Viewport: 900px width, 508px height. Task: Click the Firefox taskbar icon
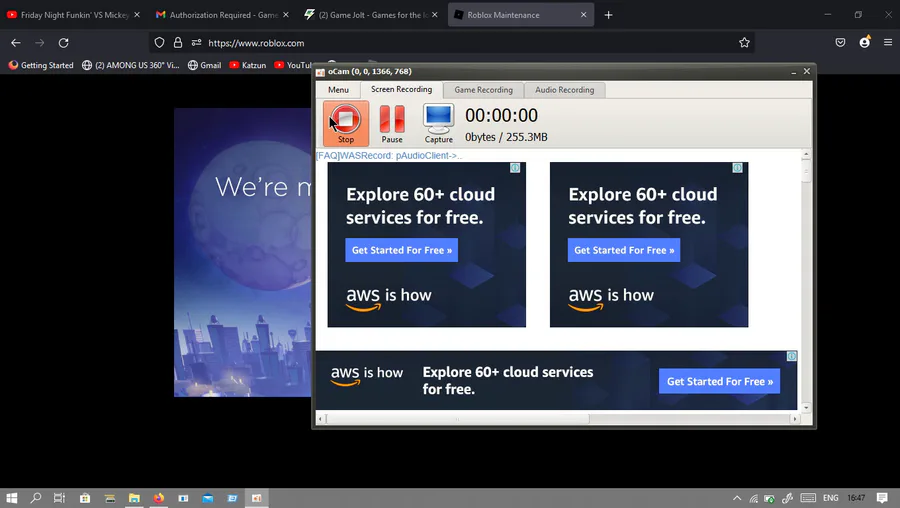pyautogui.click(x=159, y=498)
